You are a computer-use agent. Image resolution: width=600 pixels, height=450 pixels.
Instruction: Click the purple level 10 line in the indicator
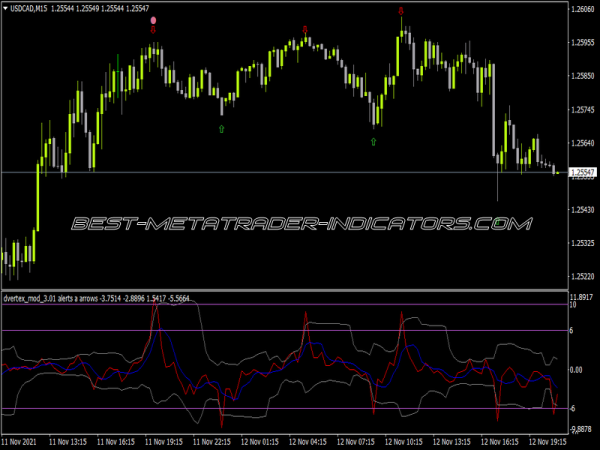coord(285,305)
